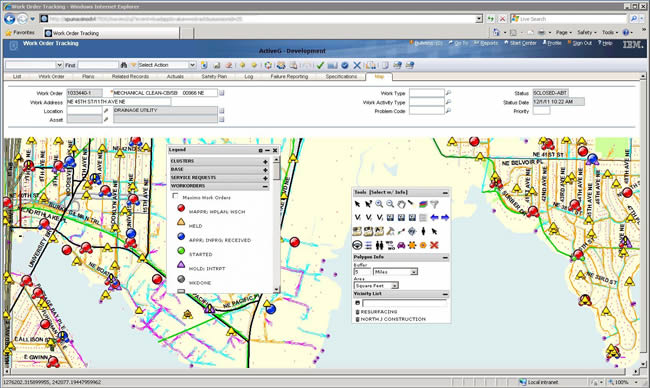Click the Vicinity List text input
650x388 pixels.
pos(404,303)
